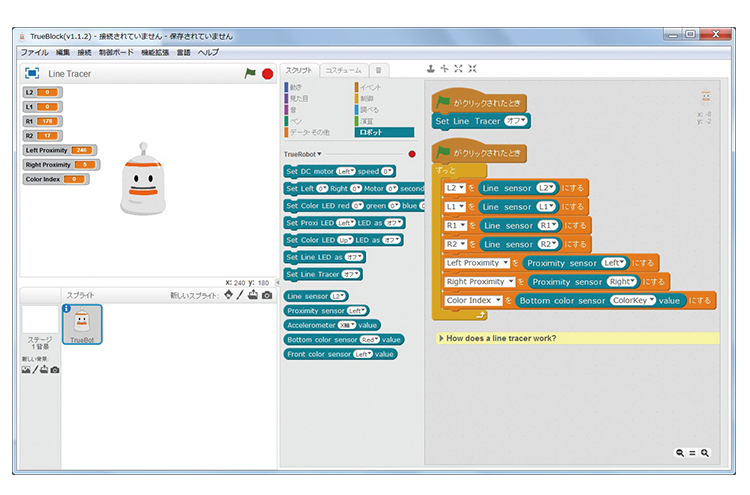Viewport: 750px width, 495px height.
Task: Take new backdrop photo from camera
Action: click(x=55, y=370)
